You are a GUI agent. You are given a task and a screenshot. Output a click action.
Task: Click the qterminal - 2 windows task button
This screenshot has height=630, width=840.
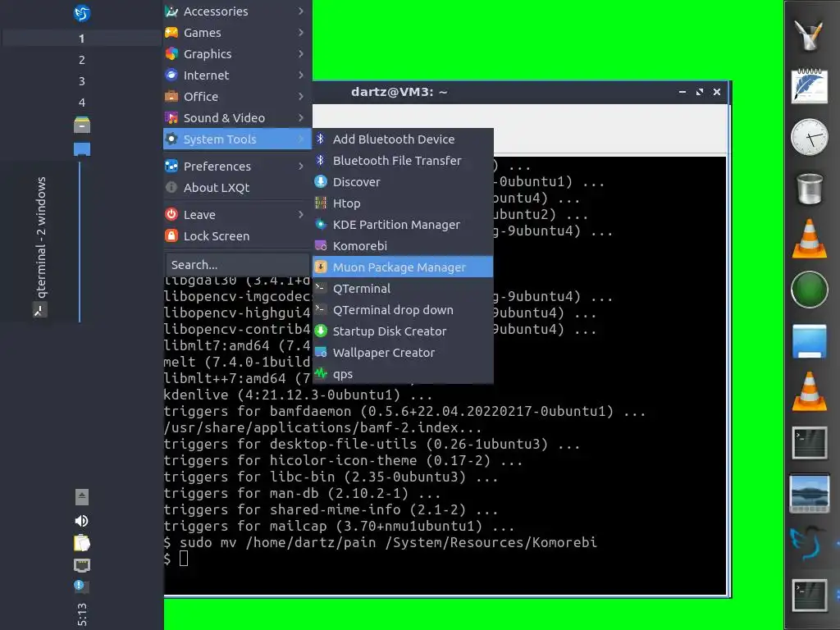click(x=41, y=241)
